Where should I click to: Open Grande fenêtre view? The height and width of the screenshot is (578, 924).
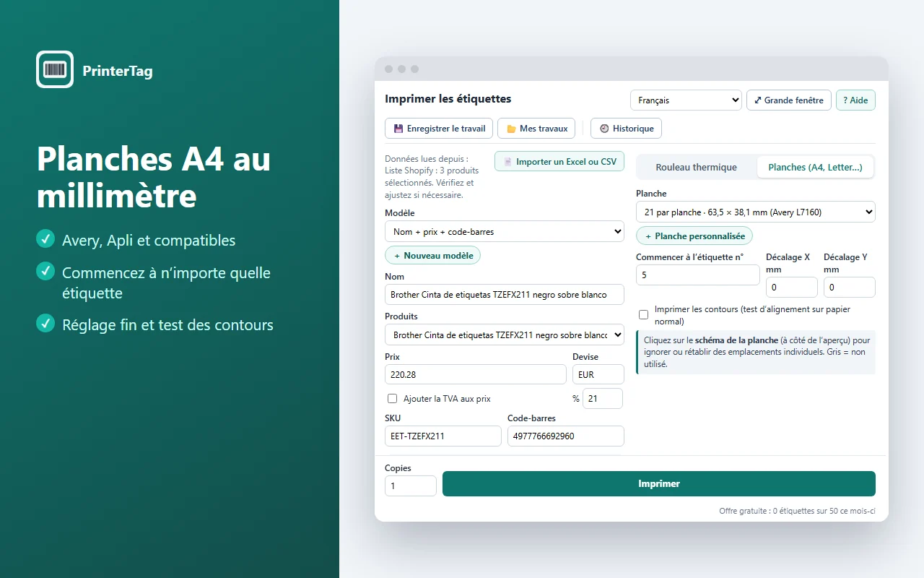789,100
